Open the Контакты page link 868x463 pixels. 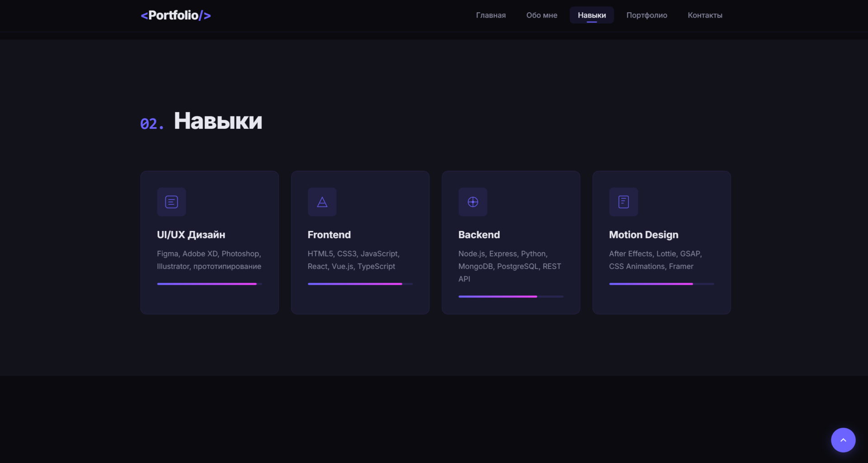[x=705, y=15]
